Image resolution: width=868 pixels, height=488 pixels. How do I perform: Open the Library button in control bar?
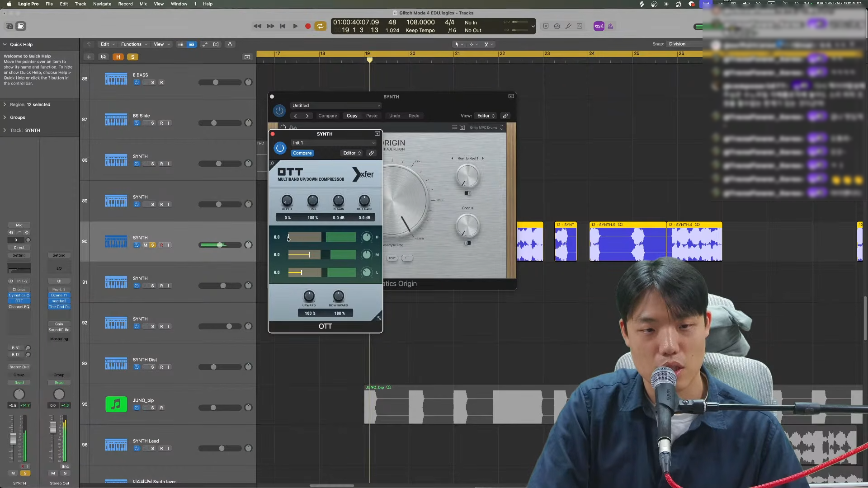[x=9, y=26]
